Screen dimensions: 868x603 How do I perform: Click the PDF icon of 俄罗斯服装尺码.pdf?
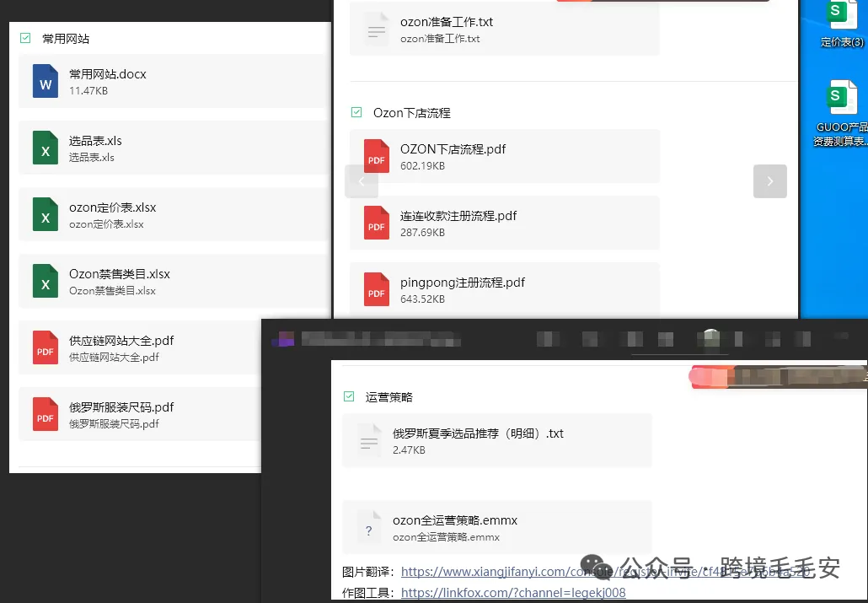46,414
